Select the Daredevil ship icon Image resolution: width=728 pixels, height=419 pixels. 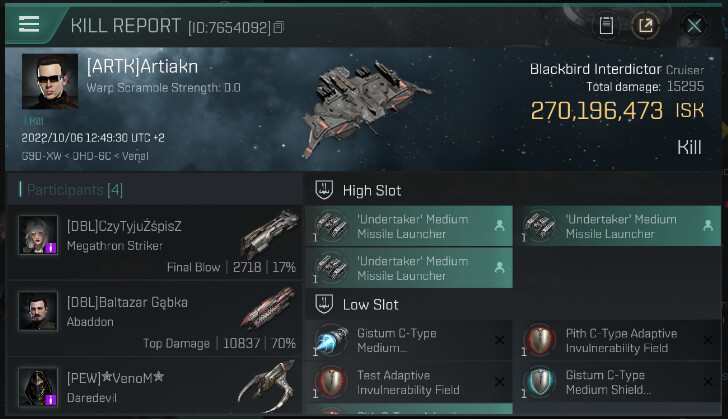point(268,388)
